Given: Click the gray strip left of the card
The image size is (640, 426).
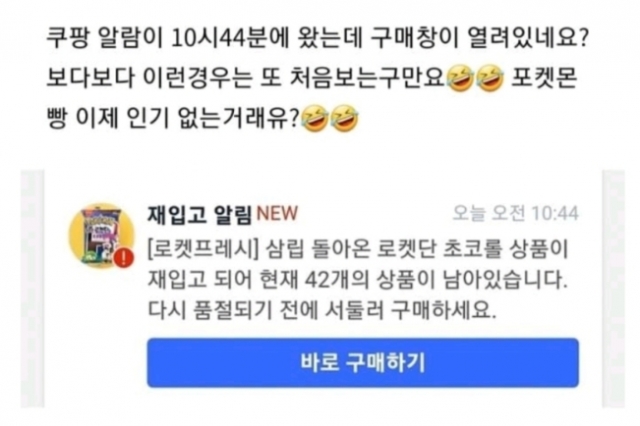Looking at the screenshot, I should point(33,289).
